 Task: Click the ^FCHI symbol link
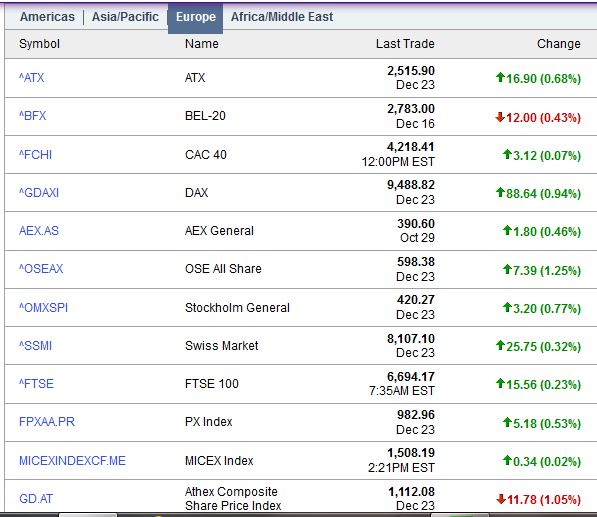[35, 155]
